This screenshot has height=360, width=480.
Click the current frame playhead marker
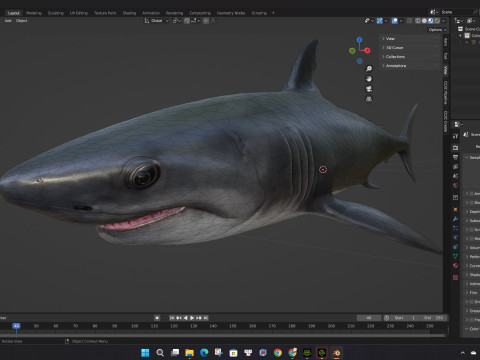click(16, 326)
